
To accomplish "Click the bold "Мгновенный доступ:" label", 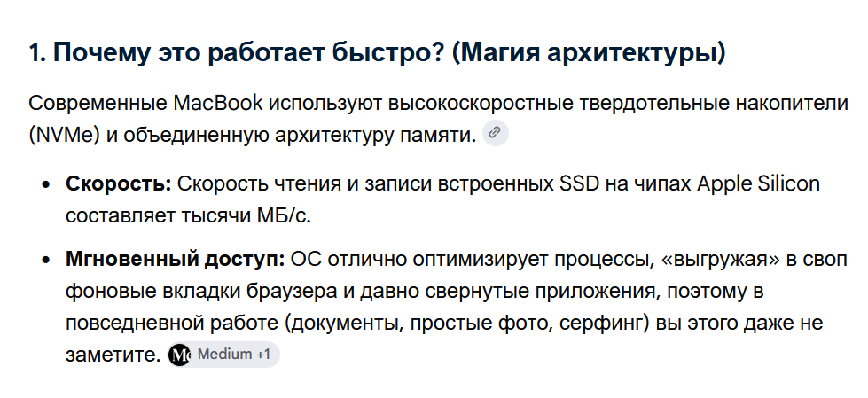I will (175, 259).
